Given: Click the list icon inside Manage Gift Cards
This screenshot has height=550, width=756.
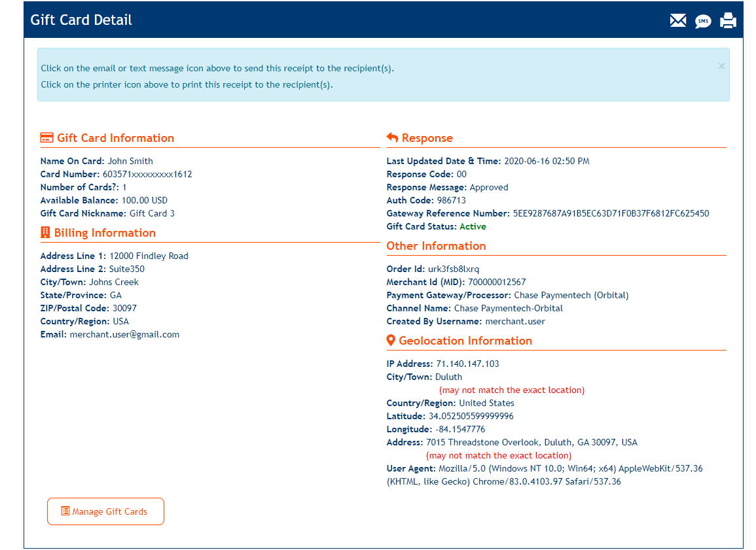Looking at the screenshot, I should 65,511.
